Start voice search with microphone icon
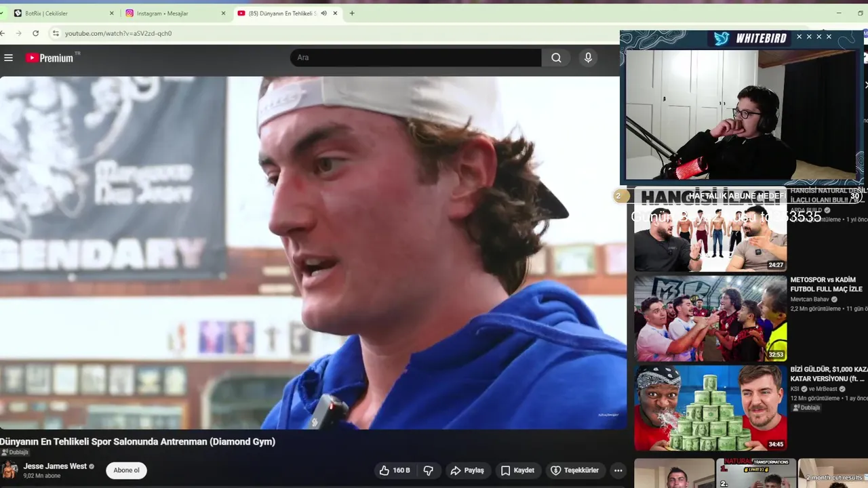This screenshot has width=868, height=488. click(588, 58)
